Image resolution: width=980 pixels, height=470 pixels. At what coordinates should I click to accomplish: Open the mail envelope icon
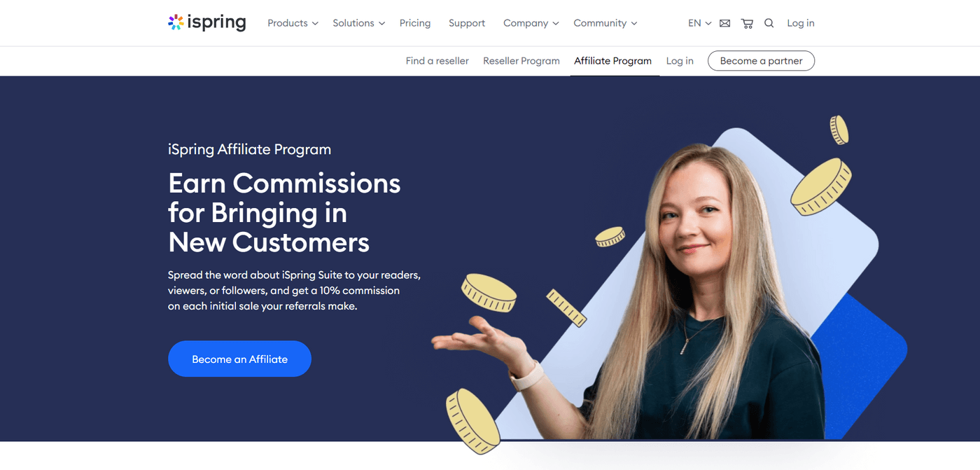pos(724,23)
